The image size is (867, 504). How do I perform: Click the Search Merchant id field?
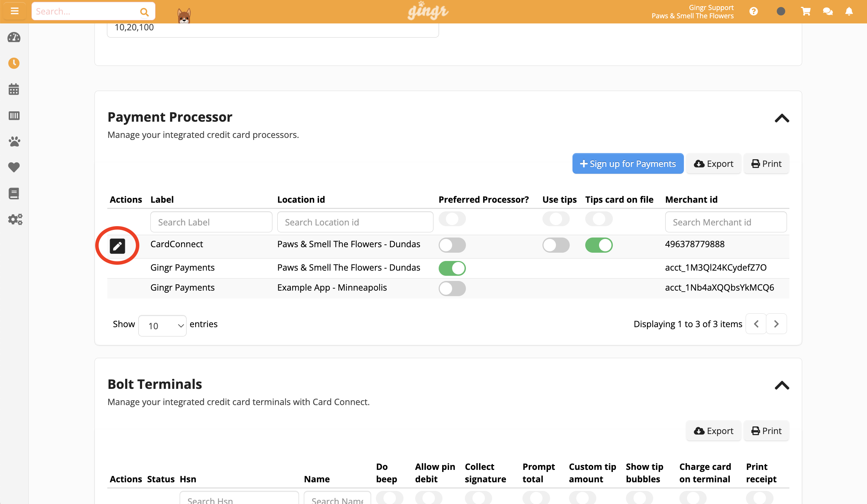726,222
